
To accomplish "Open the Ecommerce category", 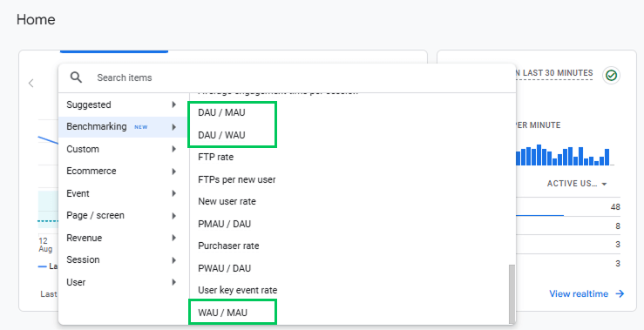I will point(123,172).
